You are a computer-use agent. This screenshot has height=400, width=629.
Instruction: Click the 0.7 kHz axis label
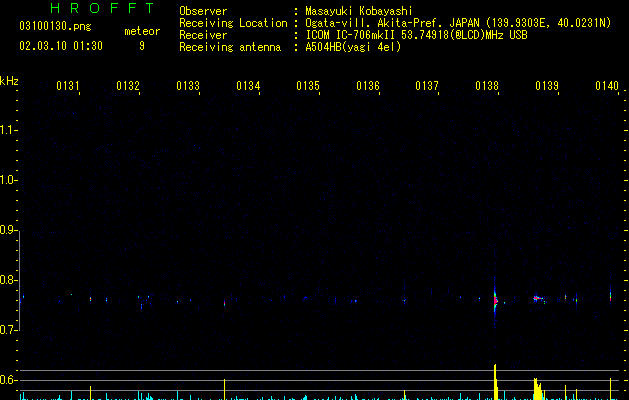pyautogui.click(x=8, y=330)
